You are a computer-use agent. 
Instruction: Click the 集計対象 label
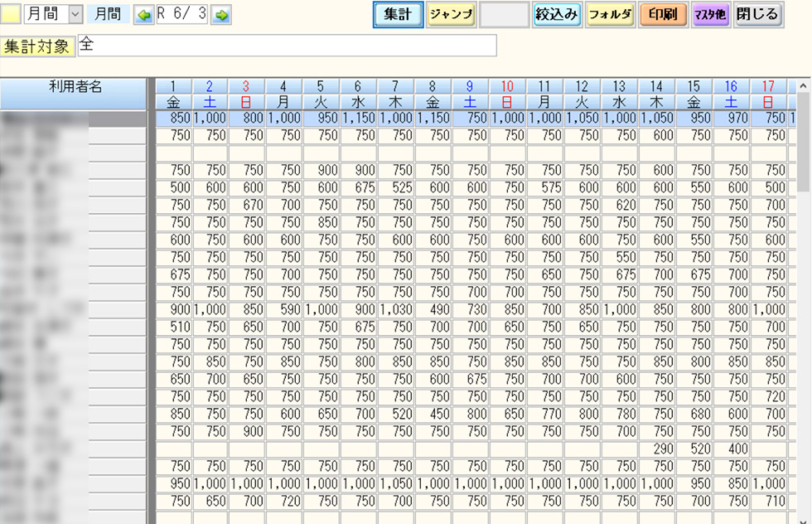(x=37, y=46)
